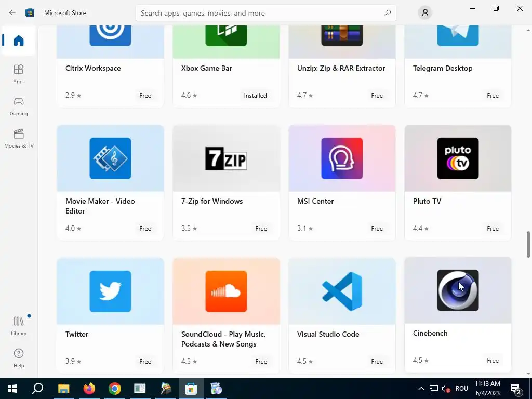Open the Windows Start menu
The width and height of the screenshot is (532, 399).
pyautogui.click(x=12, y=389)
